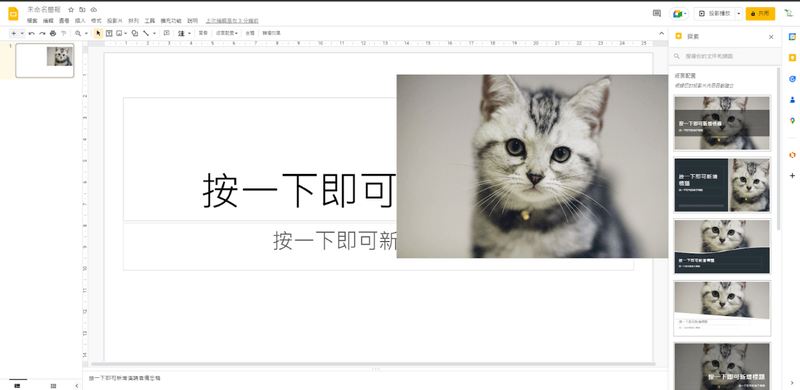The height and width of the screenshot is (390, 800).
Task: Select slide 1 thumbnail in filmstrip
Action: coord(45,61)
